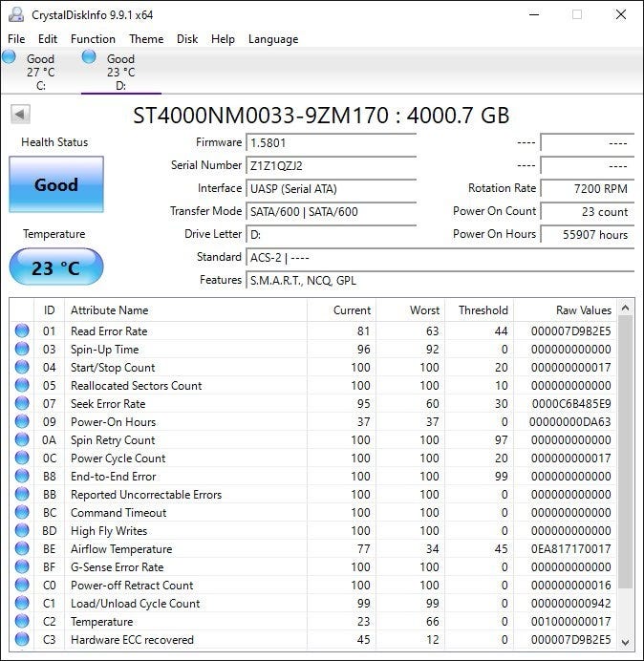Select the Airflow Temperature attribute name
Screen dimensions: 644x661
click(x=121, y=549)
